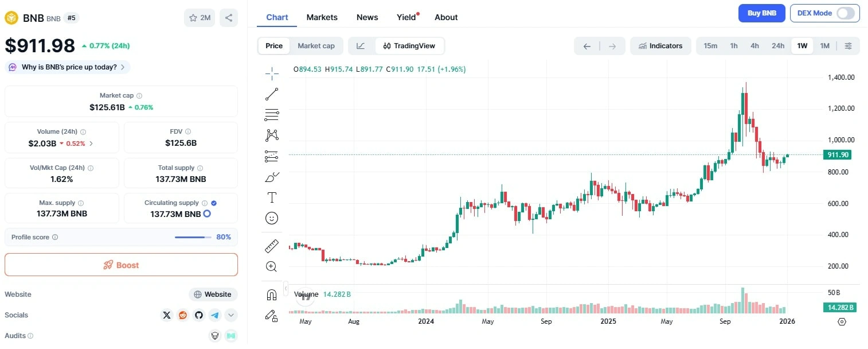Select the text annotation tool
The image size is (868, 349).
click(272, 197)
